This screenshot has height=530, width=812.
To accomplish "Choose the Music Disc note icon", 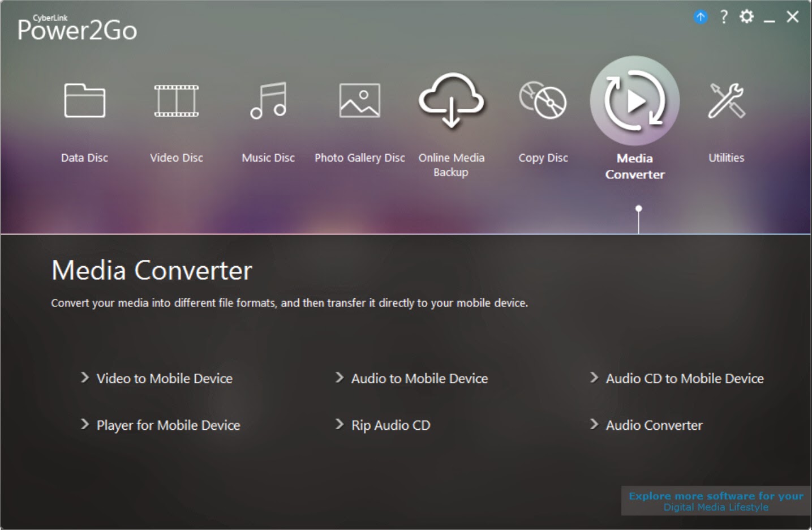I will coord(268,101).
